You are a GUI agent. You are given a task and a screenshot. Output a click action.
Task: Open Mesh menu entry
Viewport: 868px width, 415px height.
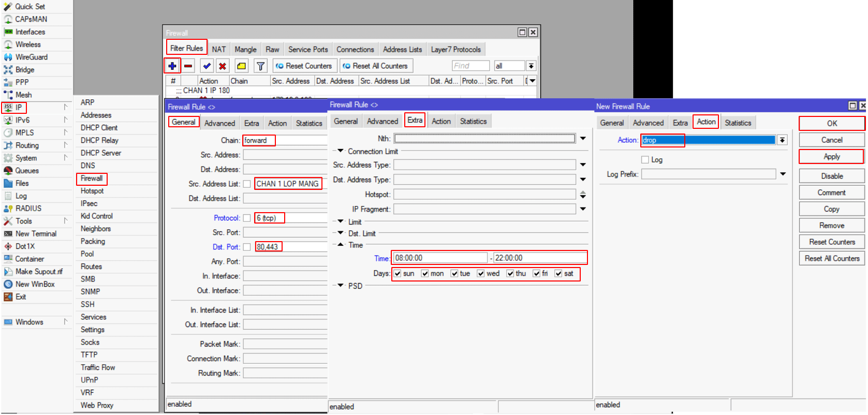pos(23,95)
